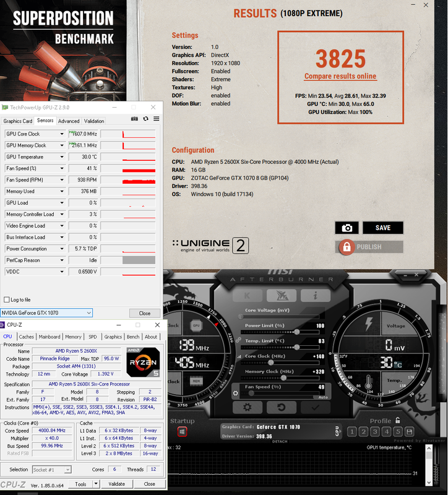Viewport: 448px width, 495px height.
Task: Toggle Afterburner fan speed Auto mode
Action: tap(322, 397)
